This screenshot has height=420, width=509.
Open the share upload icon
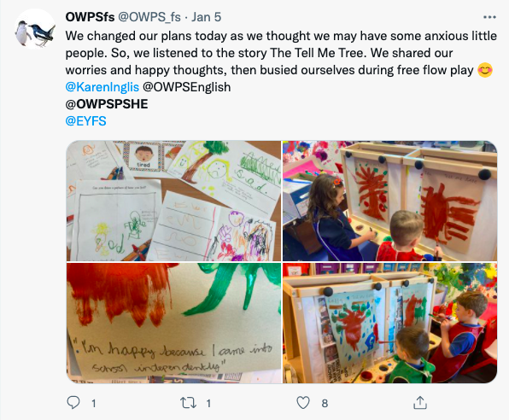coord(419,402)
